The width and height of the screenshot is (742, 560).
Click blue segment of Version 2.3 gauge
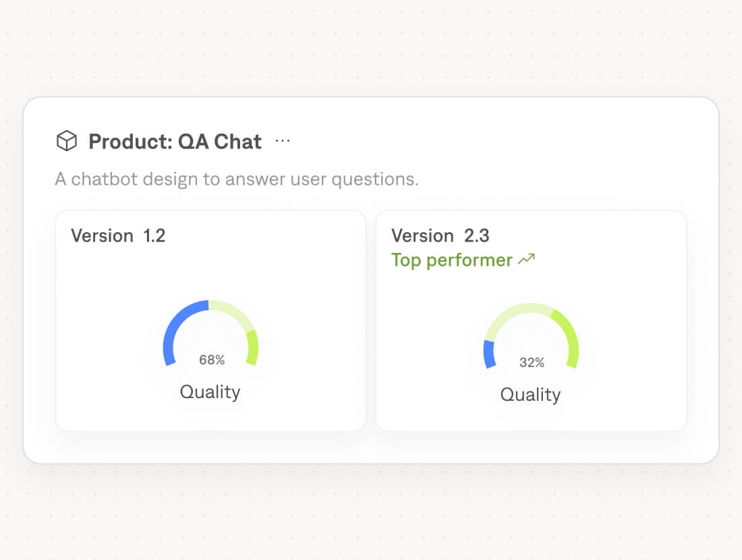click(489, 354)
